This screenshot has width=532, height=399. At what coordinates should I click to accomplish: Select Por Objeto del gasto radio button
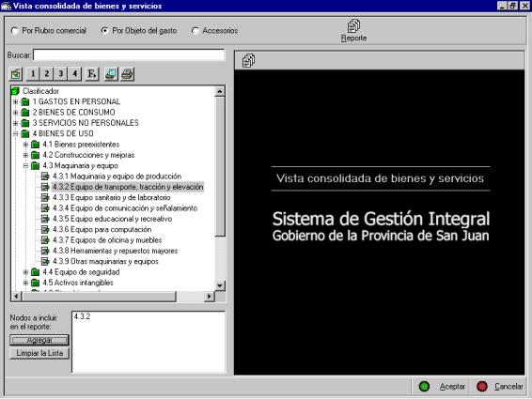pyautogui.click(x=104, y=31)
